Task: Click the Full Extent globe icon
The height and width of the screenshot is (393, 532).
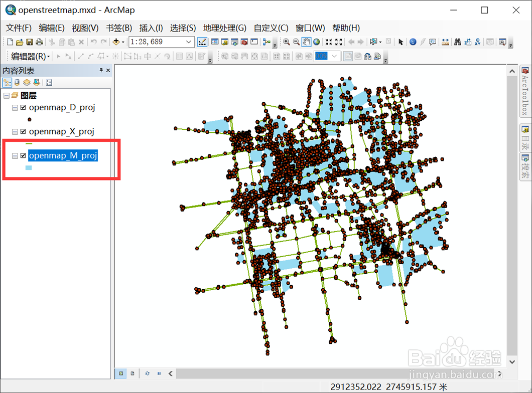Action: pyautogui.click(x=317, y=42)
